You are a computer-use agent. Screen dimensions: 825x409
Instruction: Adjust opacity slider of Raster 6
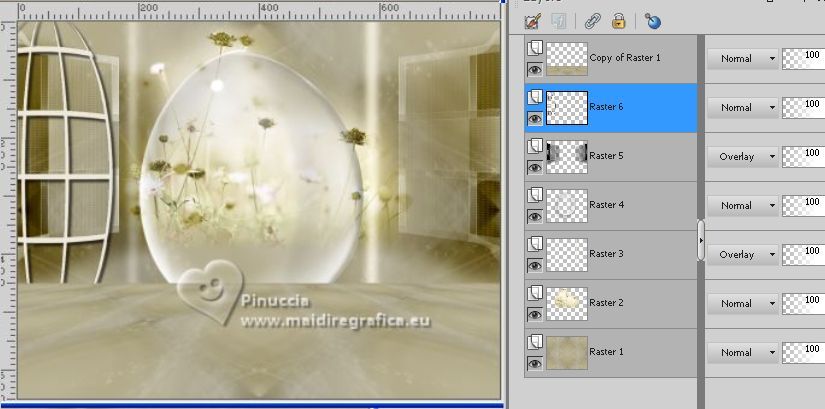[x=803, y=107]
